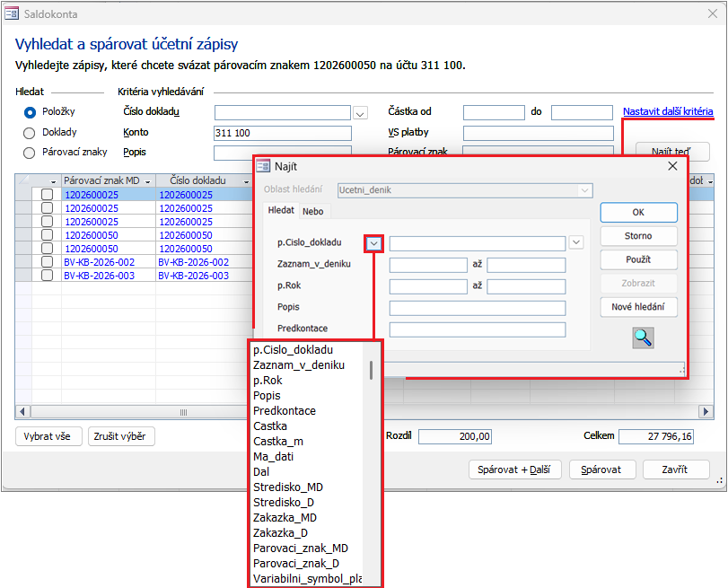Pick Predkontace in the open dropdown list
Viewport: 728px width, 588px height.
[x=285, y=410]
